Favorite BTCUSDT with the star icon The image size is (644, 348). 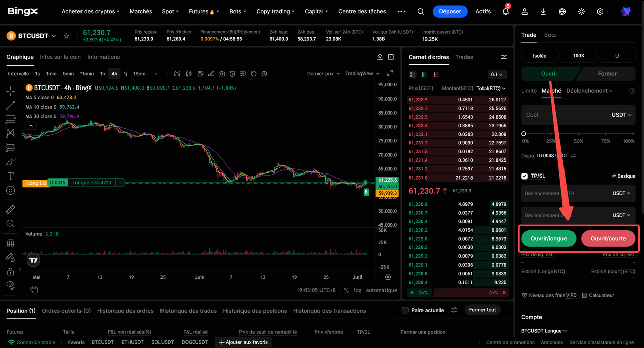pyautogui.click(x=66, y=36)
